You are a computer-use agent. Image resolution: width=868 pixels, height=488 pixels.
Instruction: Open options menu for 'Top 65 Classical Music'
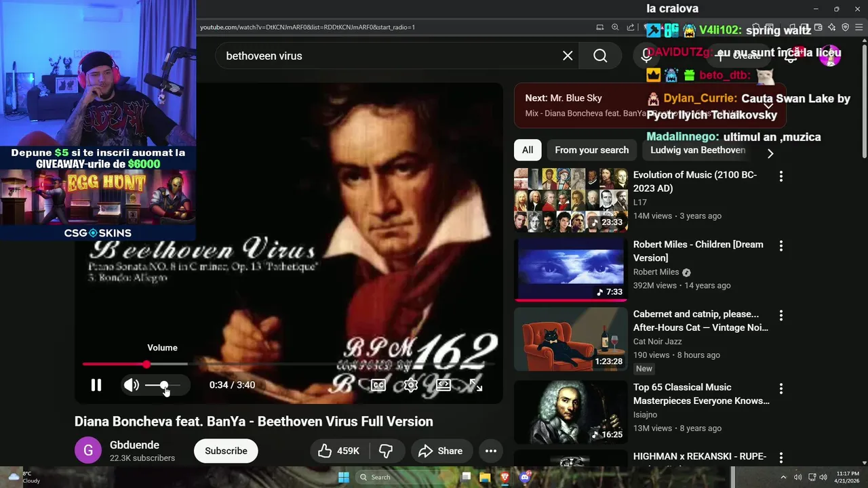[x=781, y=388]
